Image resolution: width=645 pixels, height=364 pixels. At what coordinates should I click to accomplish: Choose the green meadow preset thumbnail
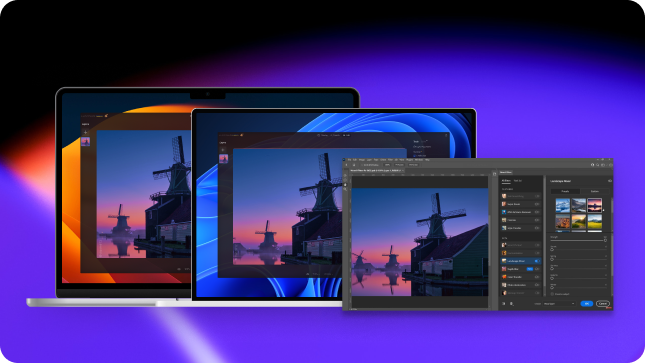(594, 222)
